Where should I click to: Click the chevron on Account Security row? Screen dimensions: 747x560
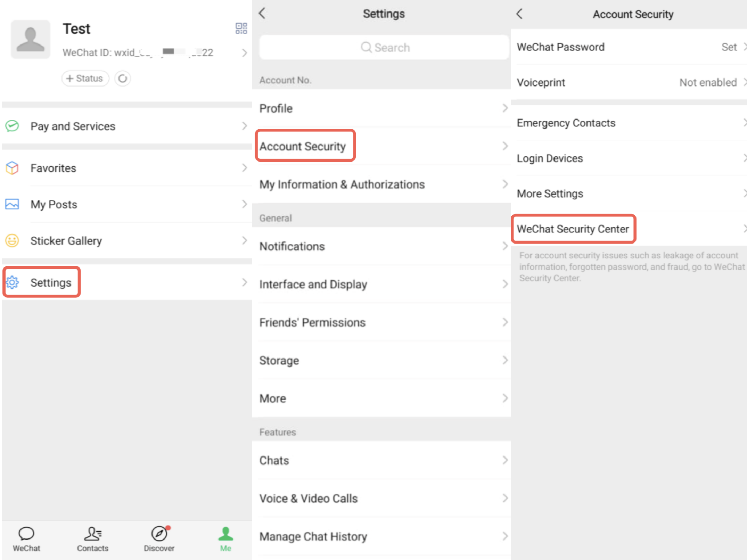[505, 146]
